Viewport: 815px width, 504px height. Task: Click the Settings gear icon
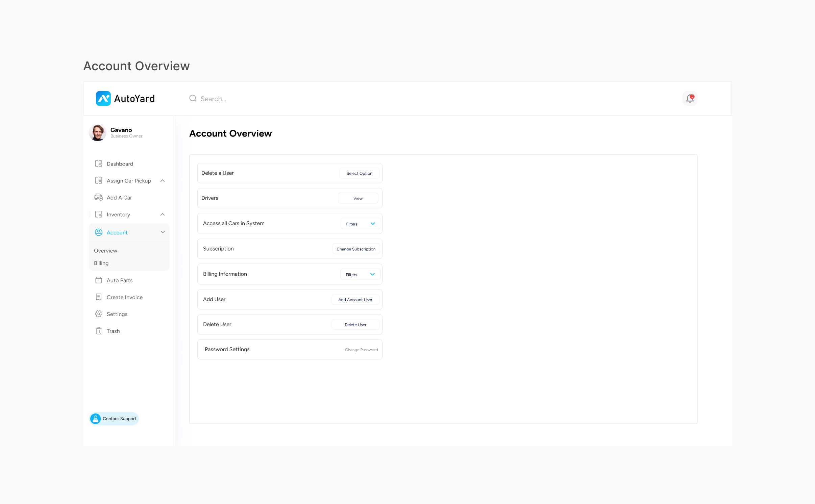coord(98,314)
